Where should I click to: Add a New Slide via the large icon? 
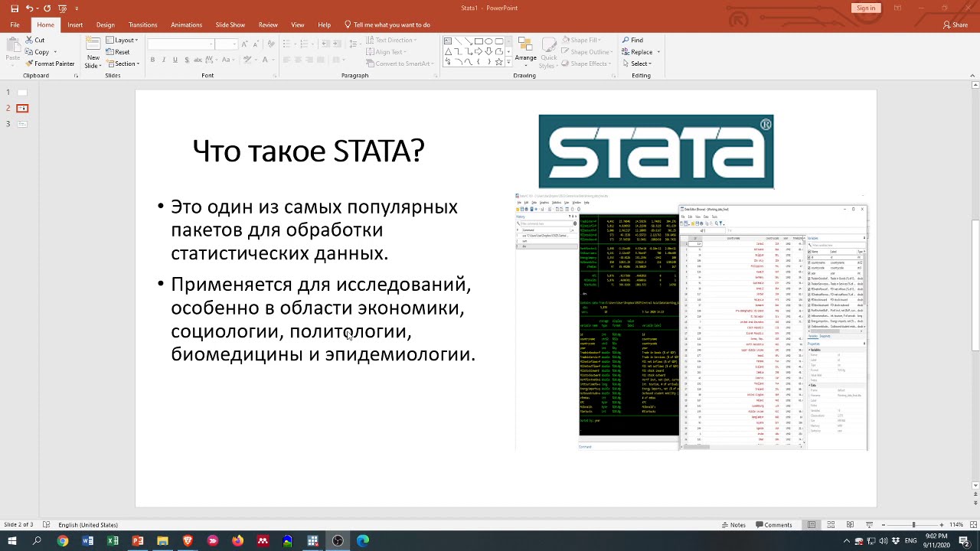click(x=93, y=44)
